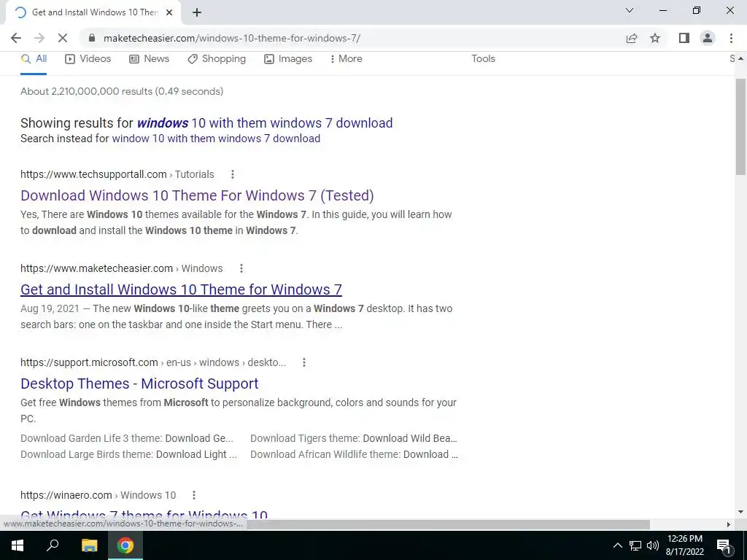
Task: Click the vertical scrollbar thumb
Action: 740,127
